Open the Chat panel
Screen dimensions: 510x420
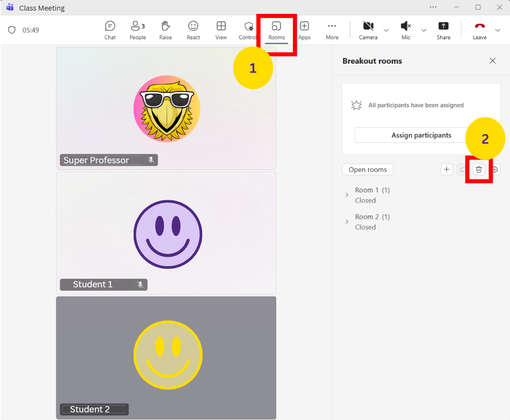click(110, 30)
